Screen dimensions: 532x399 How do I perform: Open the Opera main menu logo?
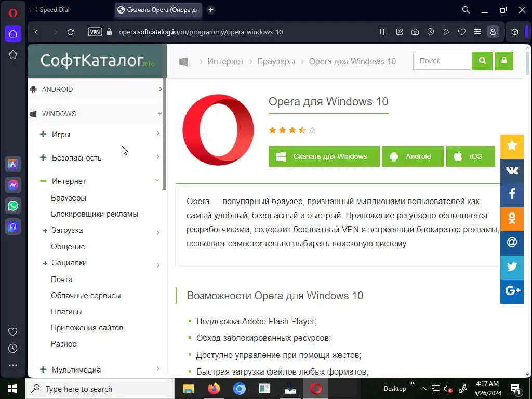tap(12, 13)
